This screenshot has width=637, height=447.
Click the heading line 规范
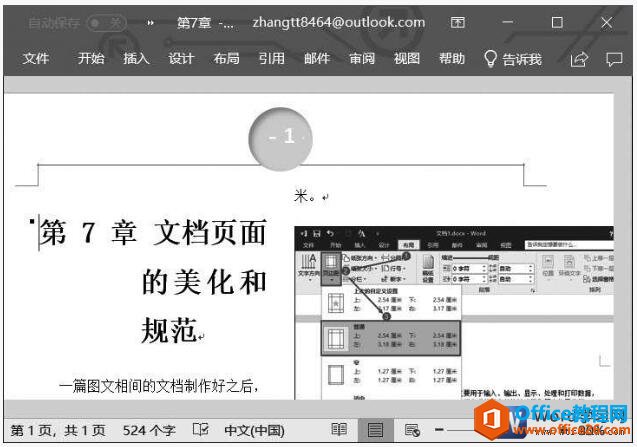(169, 331)
